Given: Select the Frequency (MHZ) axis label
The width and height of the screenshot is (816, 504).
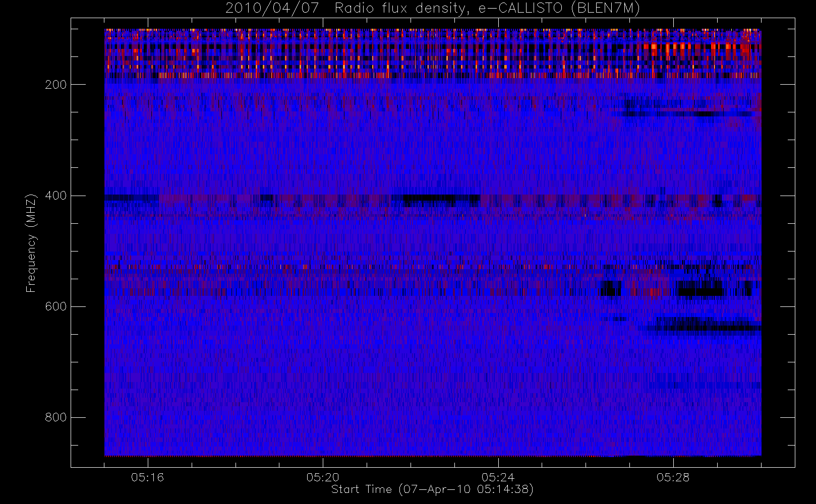Looking at the screenshot, I should [x=31, y=243].
